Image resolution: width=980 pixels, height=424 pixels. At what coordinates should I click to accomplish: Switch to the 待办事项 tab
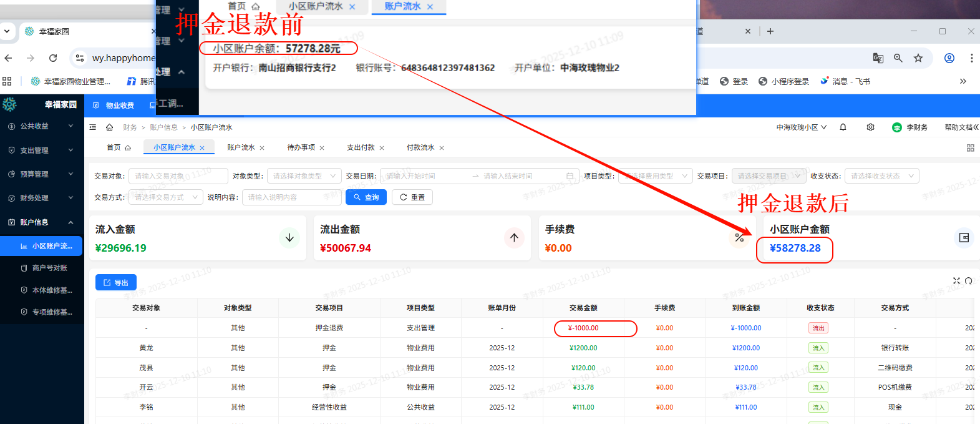301,147
